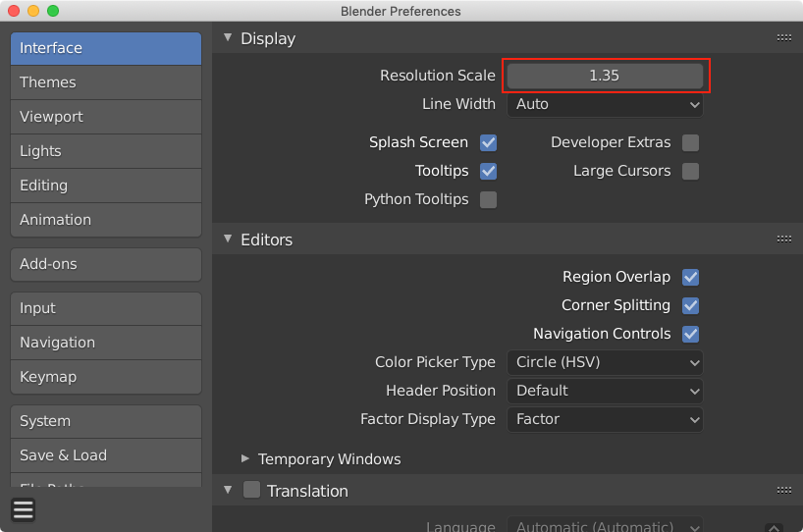
Task: Click the Editors panel title
Action: tap(266, 239)
